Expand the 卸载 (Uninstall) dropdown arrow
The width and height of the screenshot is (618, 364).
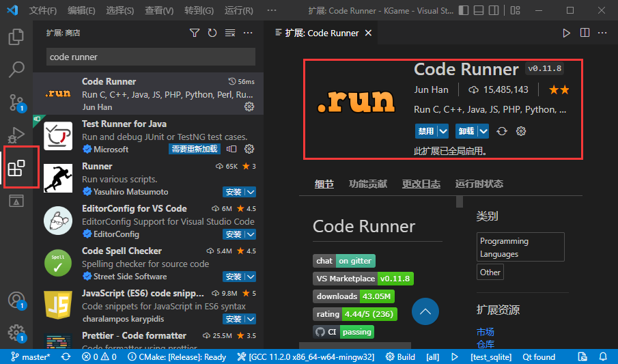[x=483, y=131]
